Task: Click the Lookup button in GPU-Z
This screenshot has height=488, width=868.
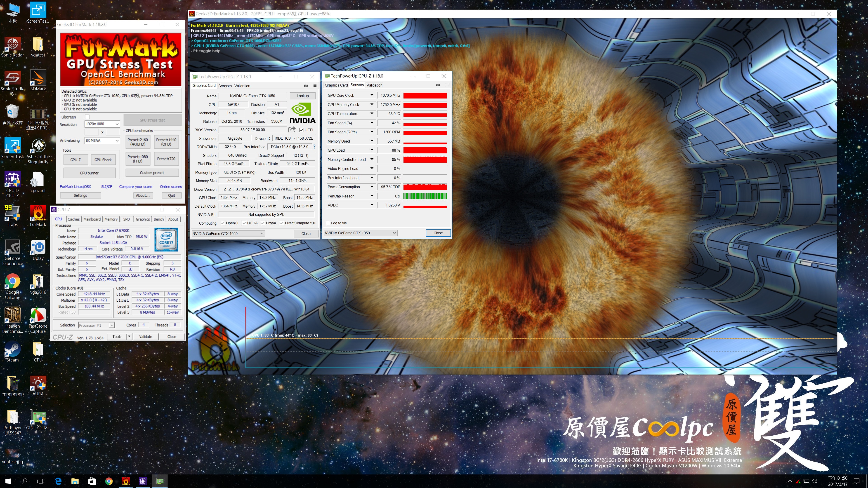Action: click(x=303, y=96)
